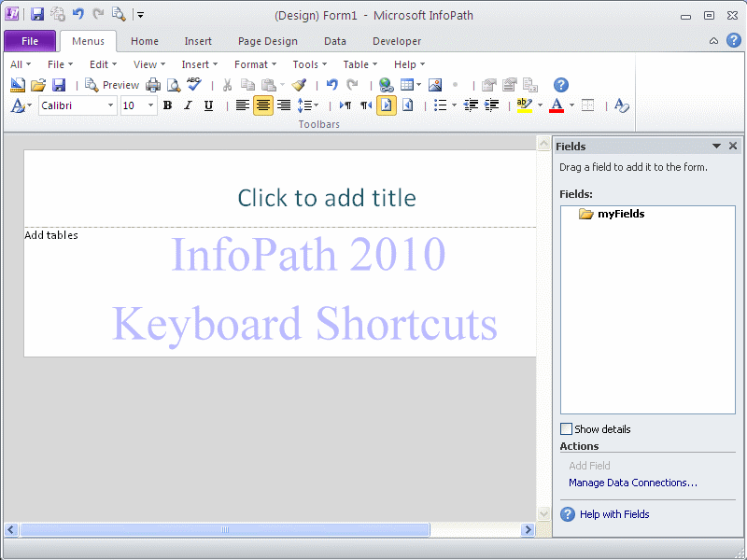Click the red Font Color button
The image size is (747, 560).
click(x=557, y=105)
